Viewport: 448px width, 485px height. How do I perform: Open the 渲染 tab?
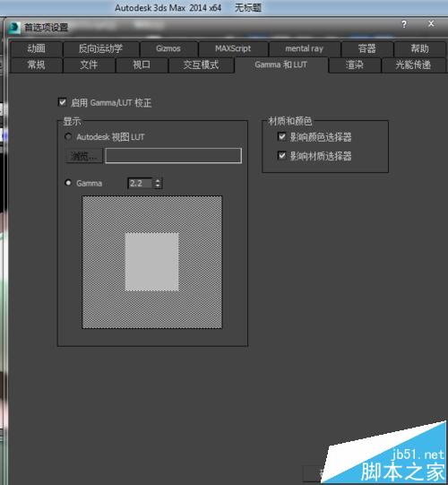(x=354, y=65)
